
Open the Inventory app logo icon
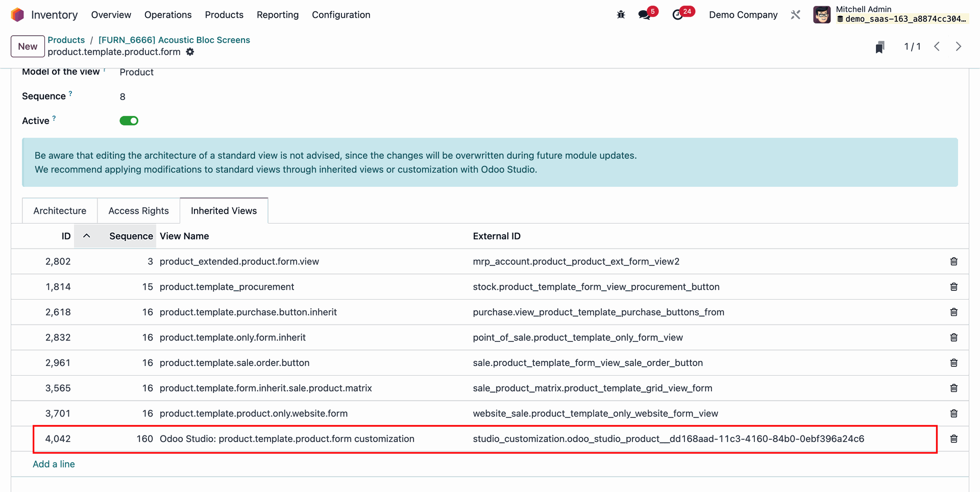click(x=17, y=15)
